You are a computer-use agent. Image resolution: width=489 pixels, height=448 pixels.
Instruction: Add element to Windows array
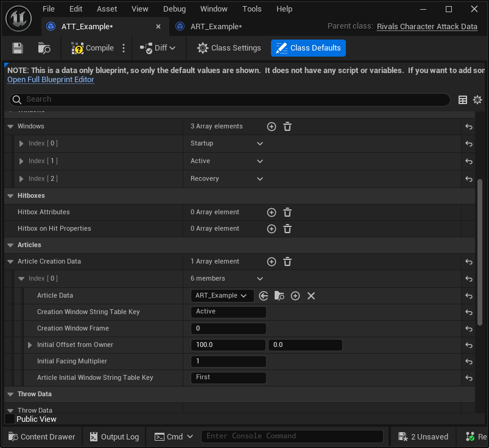[272, 127]
